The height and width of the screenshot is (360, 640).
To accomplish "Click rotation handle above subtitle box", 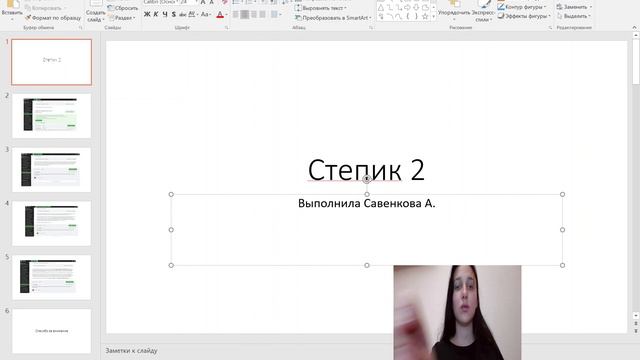I will pos(367,179).
